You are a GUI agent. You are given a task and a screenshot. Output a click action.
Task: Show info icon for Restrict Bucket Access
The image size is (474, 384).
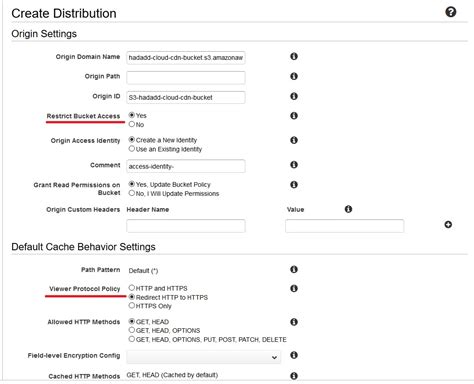point(294,116)
